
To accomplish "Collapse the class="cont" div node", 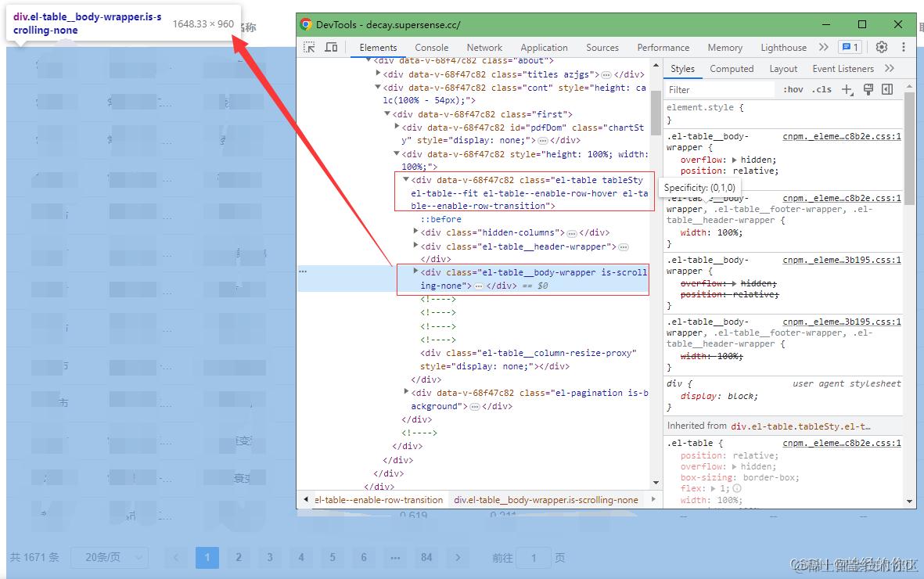I will click(x=378, y=87).
